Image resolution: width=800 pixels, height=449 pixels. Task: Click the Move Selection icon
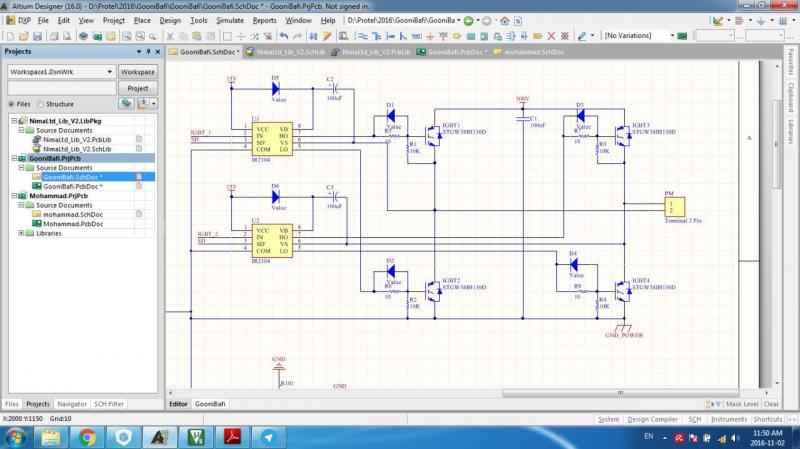coord(240,36)
